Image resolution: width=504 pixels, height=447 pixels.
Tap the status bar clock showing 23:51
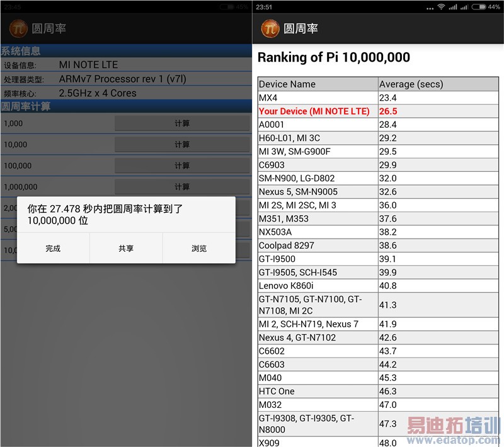(264, 7)
